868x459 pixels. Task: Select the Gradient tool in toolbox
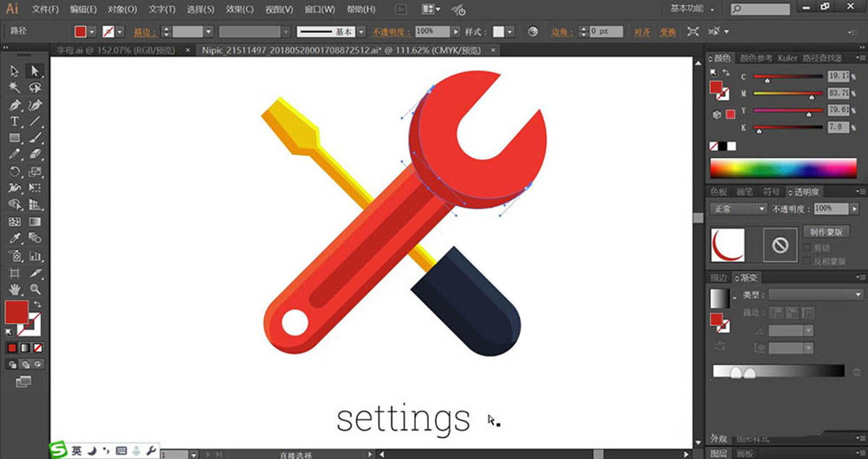[34, 222]
